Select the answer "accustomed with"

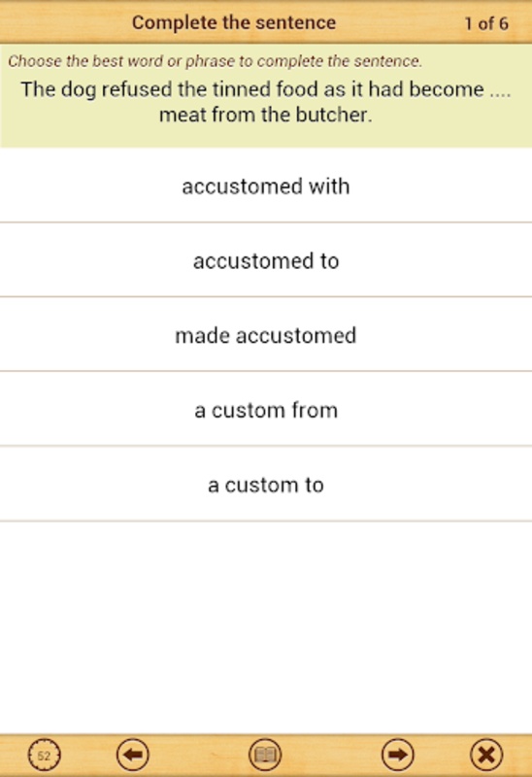pos(266,186)
